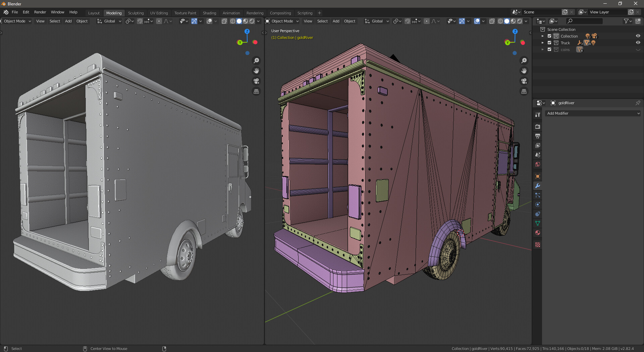
Task: Hide the Collection using its eye icon
Action: (638, 36)
